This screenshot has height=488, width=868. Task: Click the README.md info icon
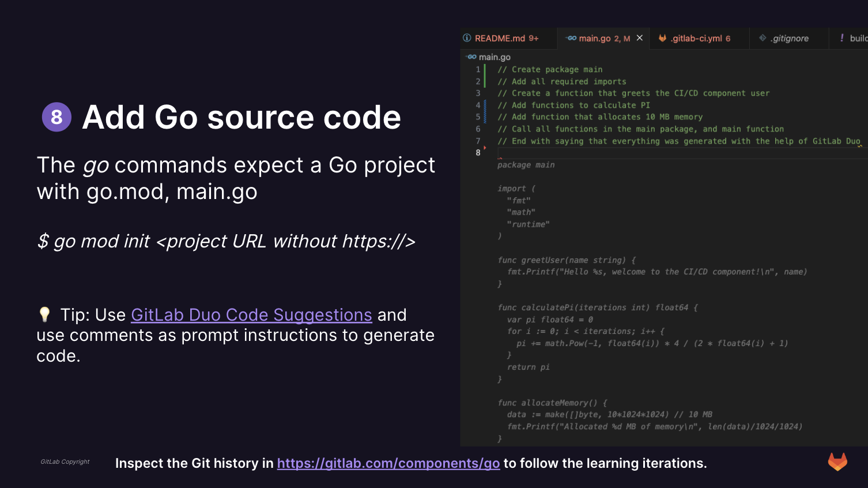pos(467,38)
